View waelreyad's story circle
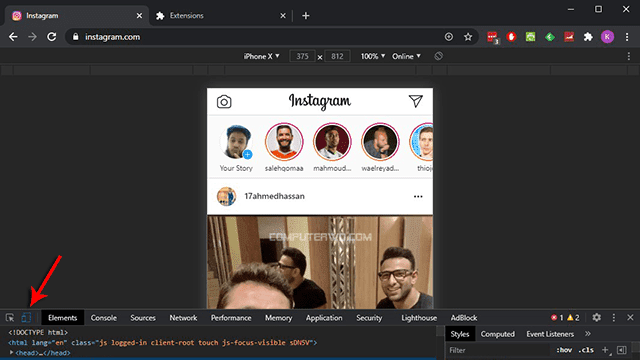640x360 pixels. tap(380, 142)
